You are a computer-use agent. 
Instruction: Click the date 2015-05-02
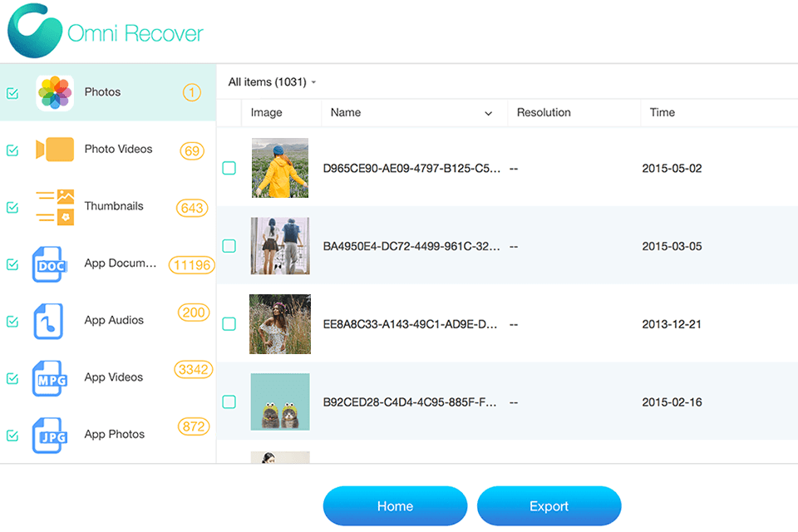pyautogui.click(x=672, y=169)
